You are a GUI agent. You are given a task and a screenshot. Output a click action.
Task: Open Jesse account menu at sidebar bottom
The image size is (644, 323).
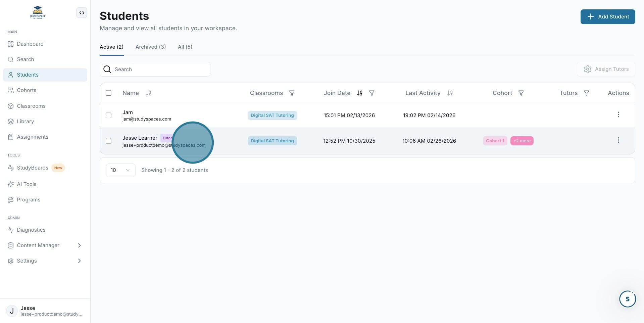45,311
